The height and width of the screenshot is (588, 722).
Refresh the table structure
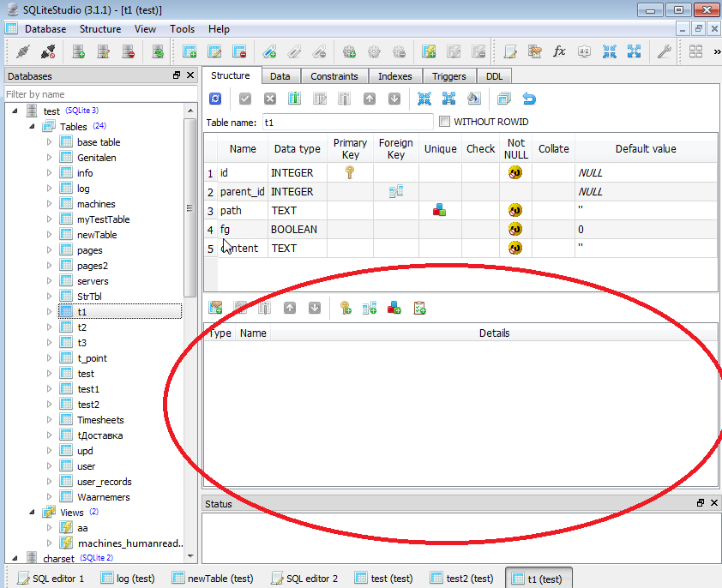pyautogui.click(x=215, y=99)
